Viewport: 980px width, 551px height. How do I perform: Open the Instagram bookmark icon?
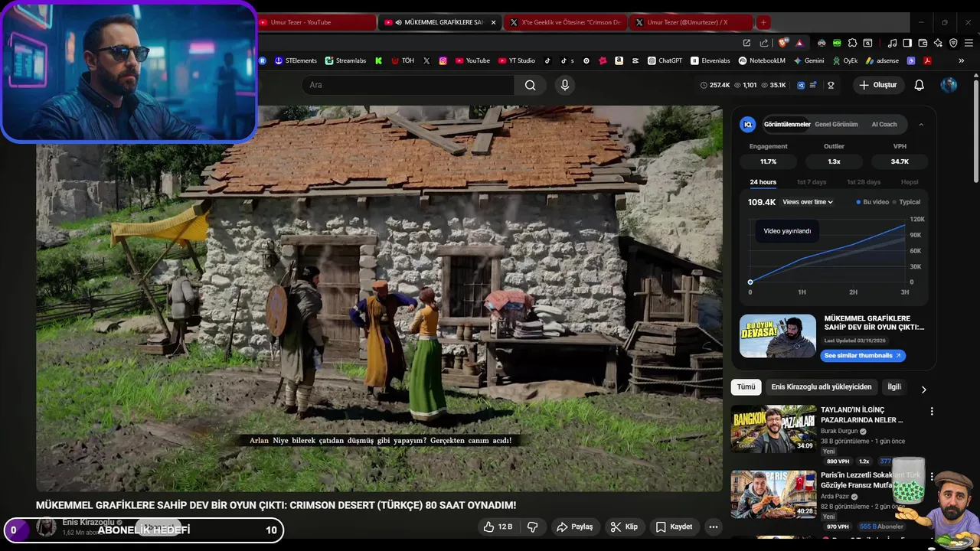pos(443,60)
